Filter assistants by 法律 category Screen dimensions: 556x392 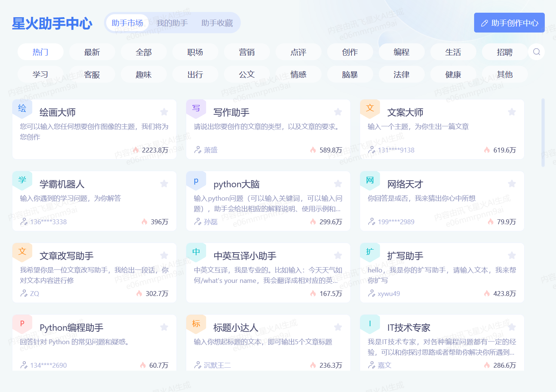401,75
